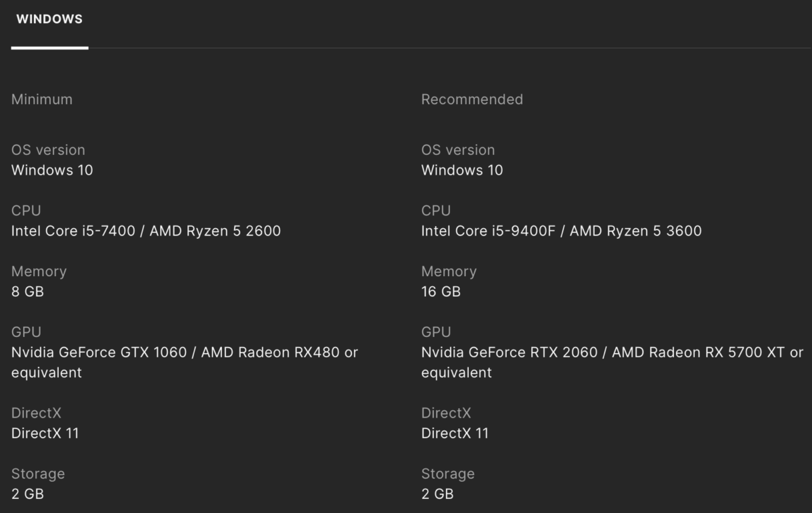Image resolution: width=812 pixels, height=513 pixels.
Task: Click the 8 GB memory value
Action: click(x=28, y=292)
